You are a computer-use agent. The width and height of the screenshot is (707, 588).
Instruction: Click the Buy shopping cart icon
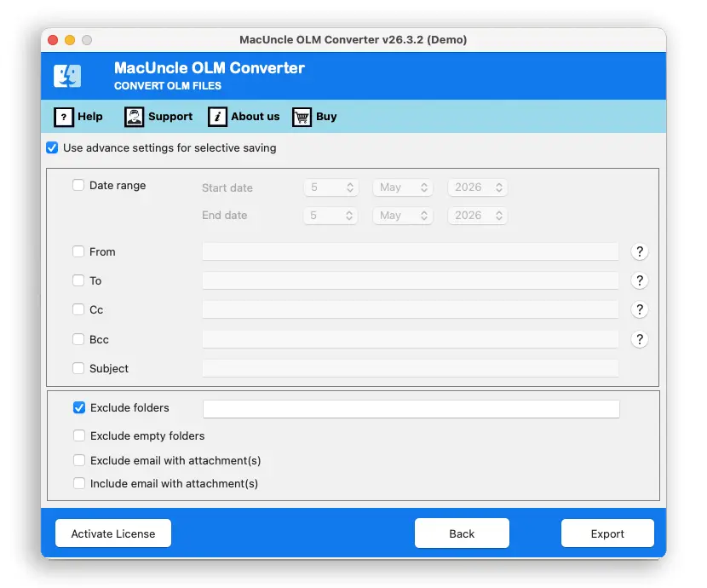[302, 117]
